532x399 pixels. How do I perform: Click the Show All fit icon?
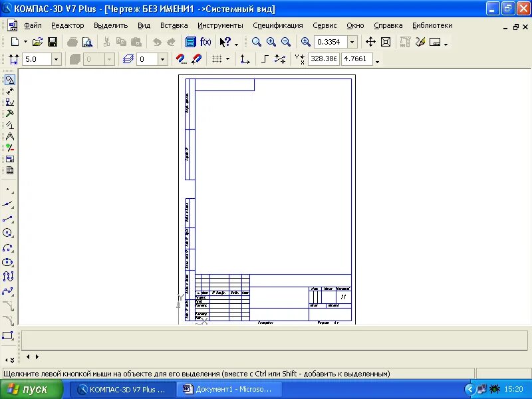386,42
